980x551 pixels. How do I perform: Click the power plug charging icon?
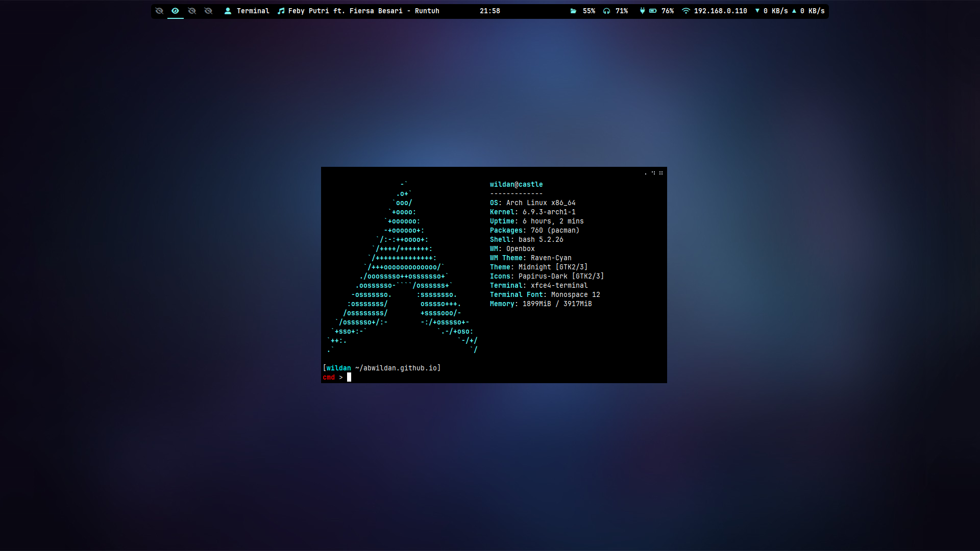(642, 11)
